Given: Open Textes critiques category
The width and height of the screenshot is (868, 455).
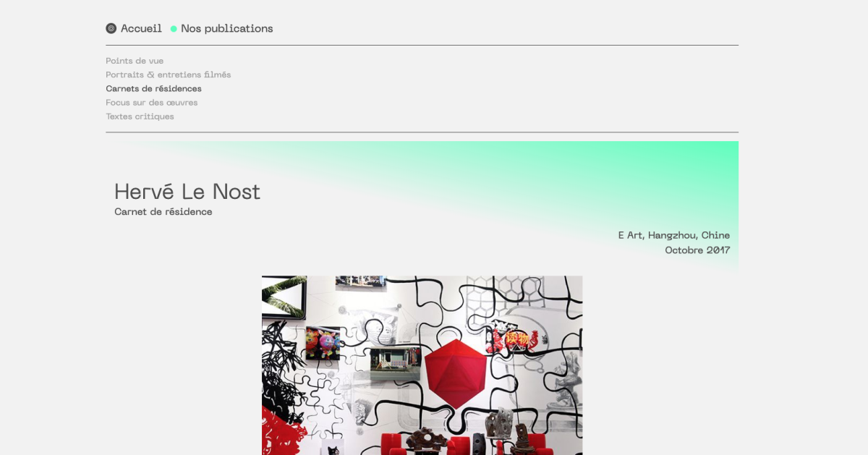Looking at the screenshot, I should [140, 116].
